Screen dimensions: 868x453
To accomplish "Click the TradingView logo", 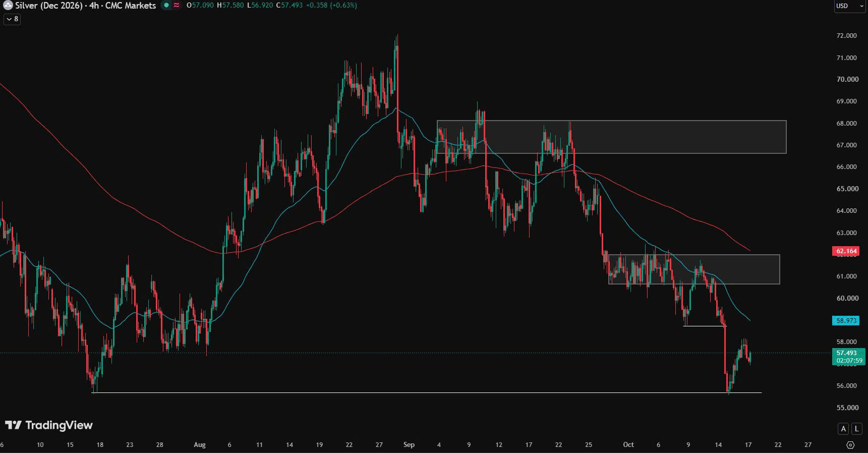I will 49,425.
